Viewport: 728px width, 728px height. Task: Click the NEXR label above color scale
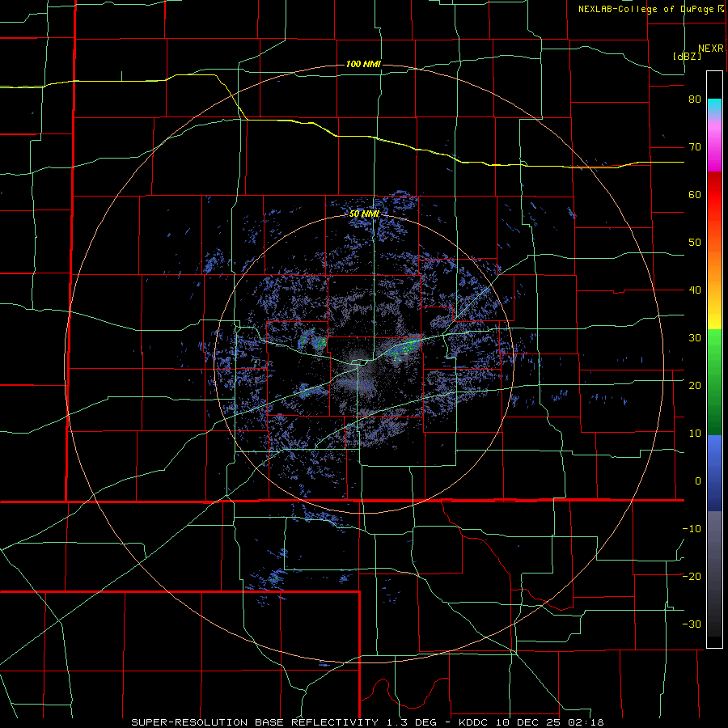tap(710, 49)
